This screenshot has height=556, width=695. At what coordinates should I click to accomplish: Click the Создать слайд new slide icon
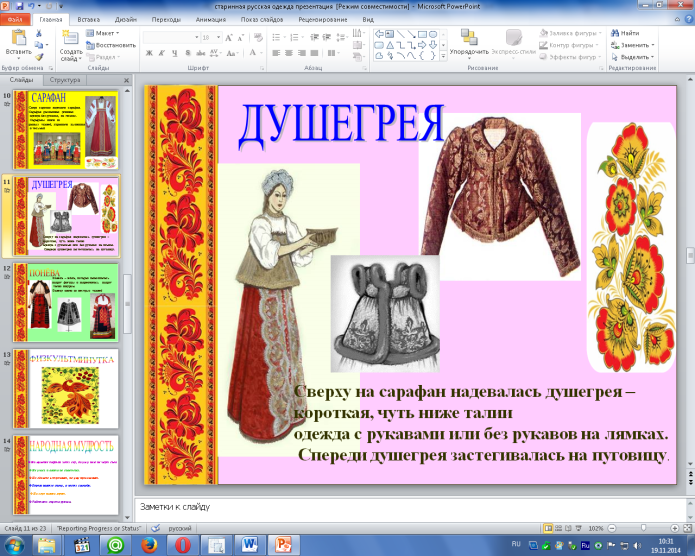click(x=70, y=38)
